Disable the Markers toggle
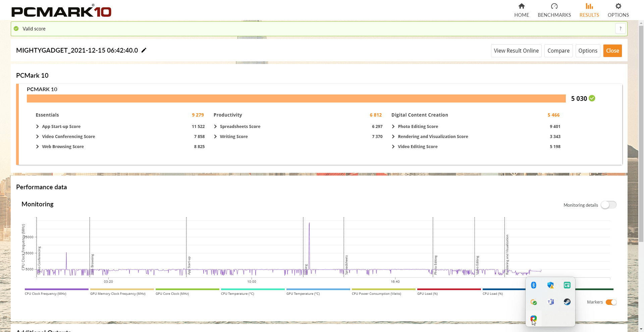The image size is (644, 332). 611,302
